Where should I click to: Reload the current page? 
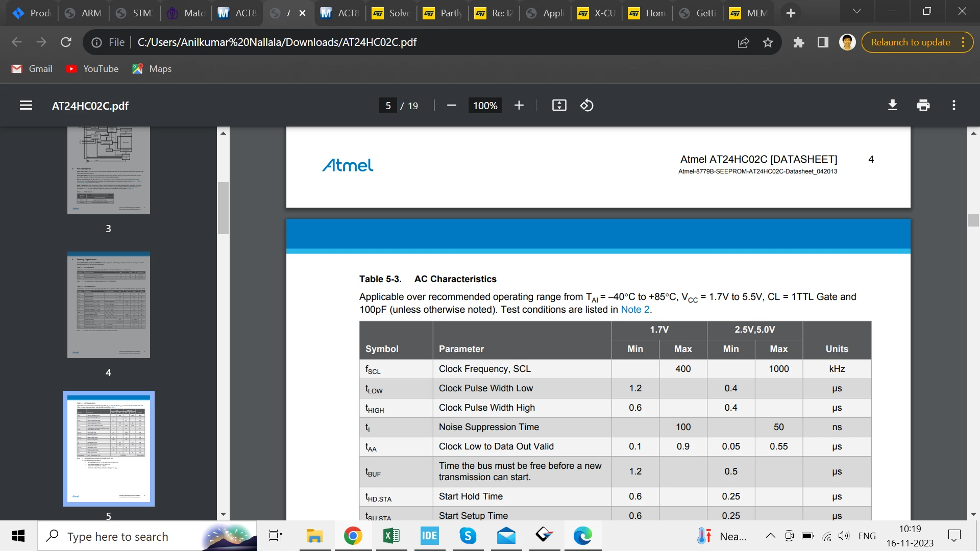(66, 42)
